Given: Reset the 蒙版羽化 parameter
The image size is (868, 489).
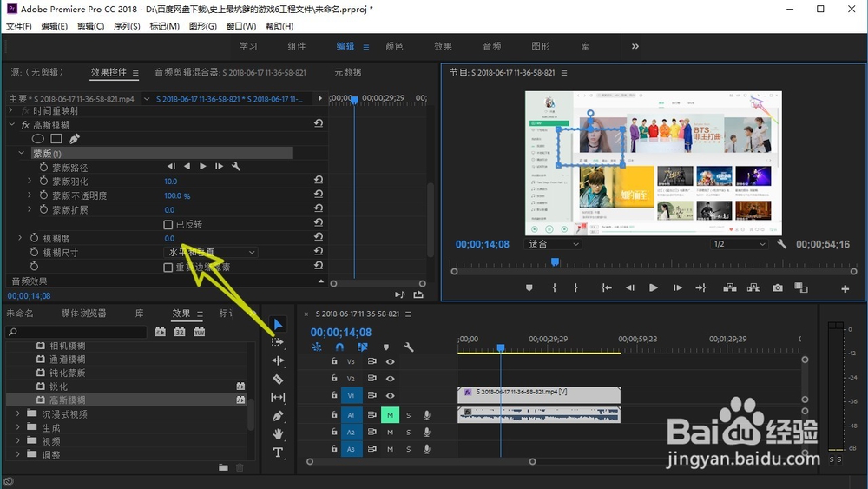Looking at the screenshot, I should [x=319, y=180].
